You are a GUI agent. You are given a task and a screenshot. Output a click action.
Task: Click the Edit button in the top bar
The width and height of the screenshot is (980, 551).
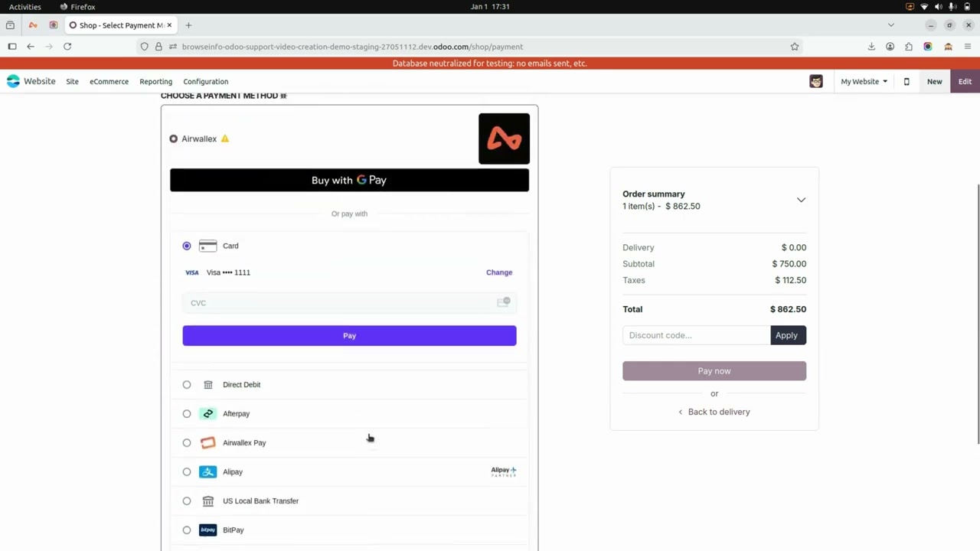coord(965,81)
